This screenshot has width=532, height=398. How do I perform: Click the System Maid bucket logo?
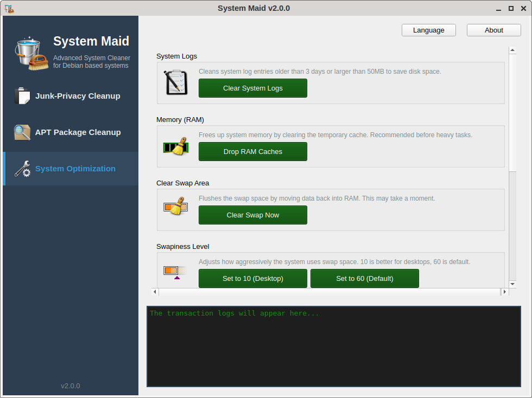31,54
